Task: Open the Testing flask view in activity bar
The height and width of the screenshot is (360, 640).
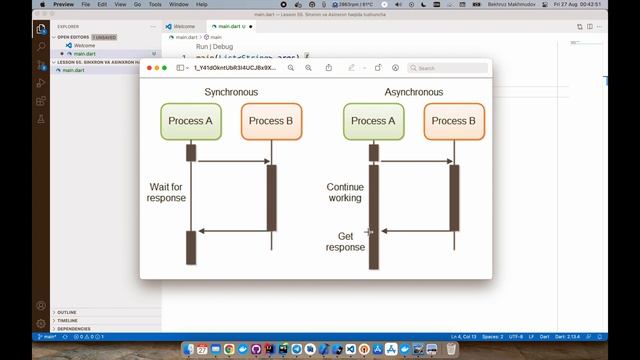Action: (41, 119)
